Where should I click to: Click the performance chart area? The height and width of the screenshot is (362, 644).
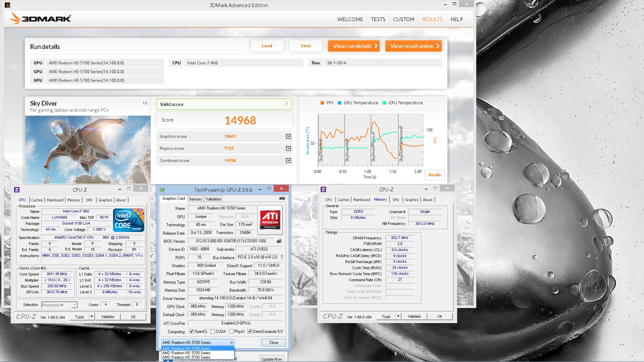371,140
